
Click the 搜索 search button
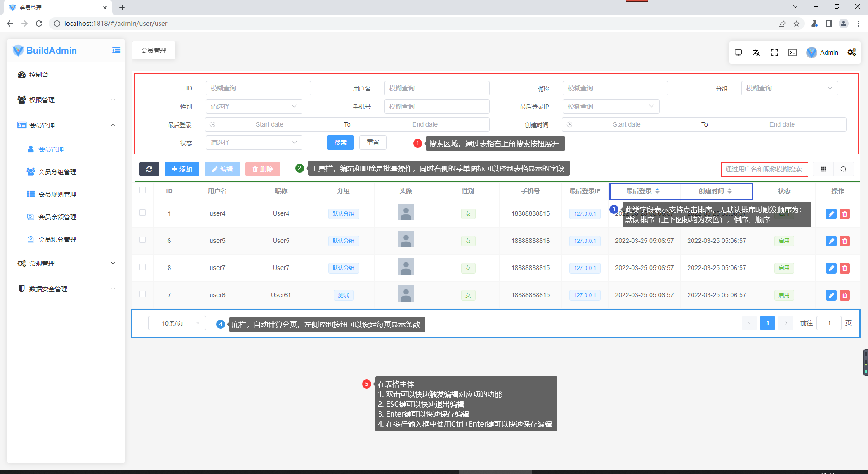pyautogui.click(x=340, y=142)
